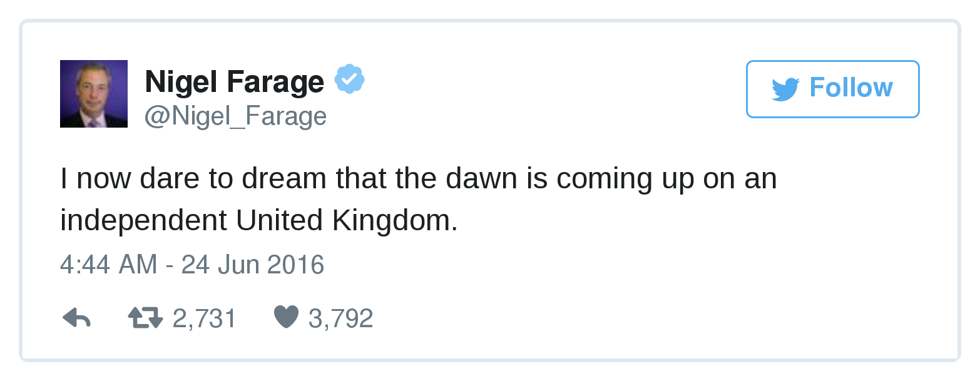
Task: Click the word 'dawn' in the tweet
Action: coord(481,179)
